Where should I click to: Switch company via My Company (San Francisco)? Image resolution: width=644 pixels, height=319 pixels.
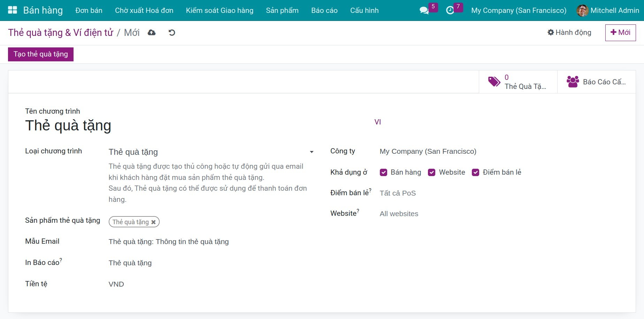519,10
